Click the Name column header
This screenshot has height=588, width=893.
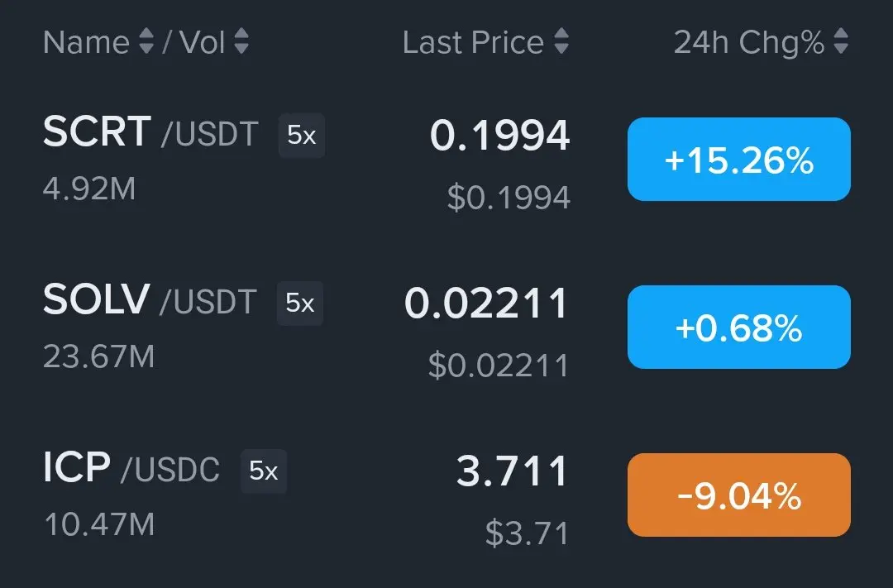[x=86, y=42]
